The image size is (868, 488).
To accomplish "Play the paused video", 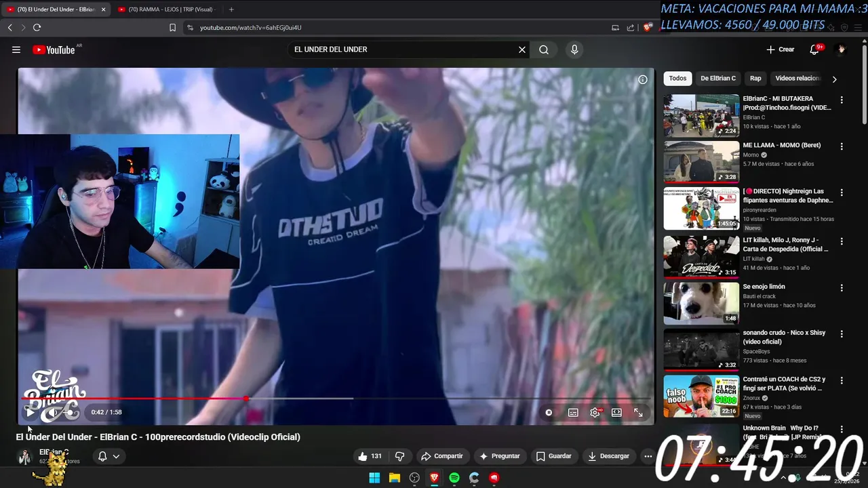I will tap(30, 412).
